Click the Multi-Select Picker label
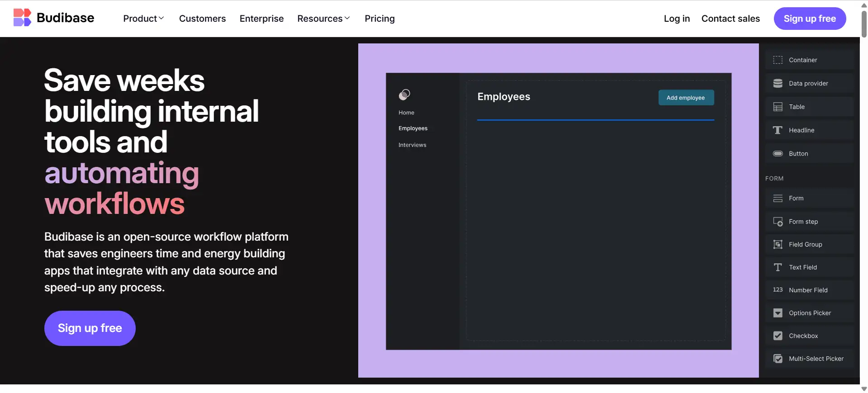This screenshot has height=393, width=868. click(816, 359)
